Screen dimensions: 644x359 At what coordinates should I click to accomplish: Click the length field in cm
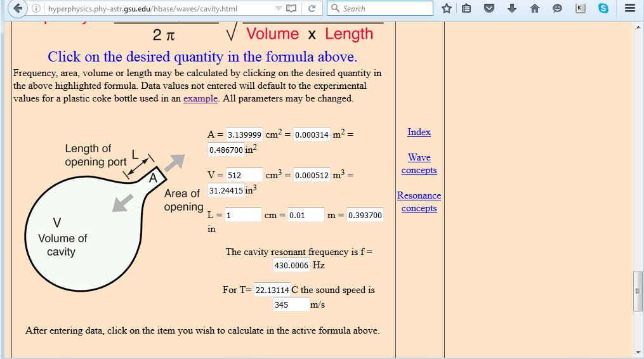[243, 215]
